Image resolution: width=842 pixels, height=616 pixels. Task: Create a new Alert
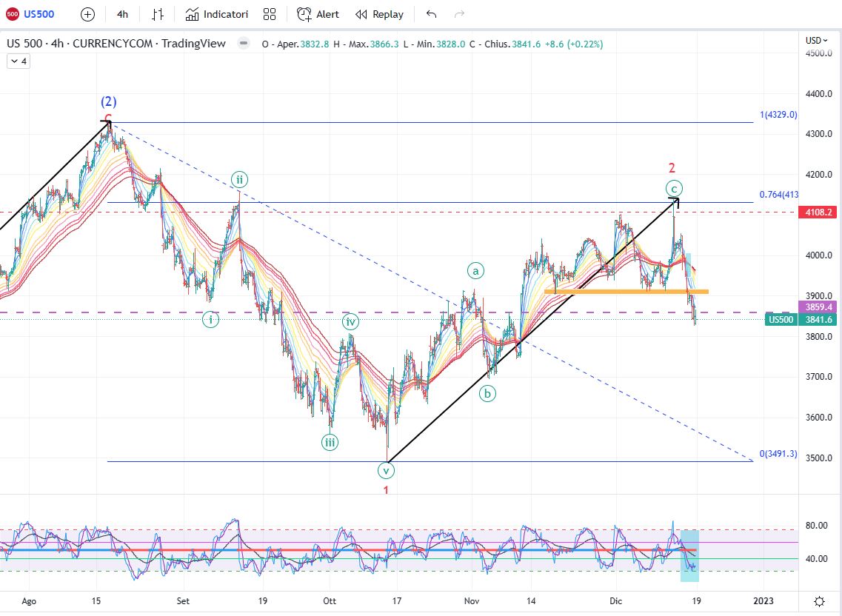coord(318,14)
